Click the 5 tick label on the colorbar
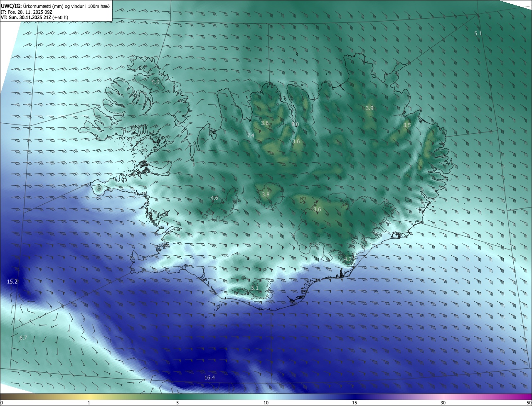Viewport: 532px width, 406px height. [x=177, y=403]
